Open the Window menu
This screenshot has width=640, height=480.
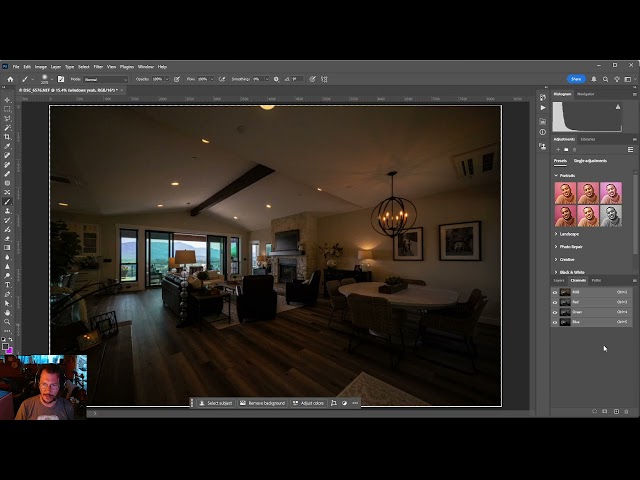coord(146,67)
